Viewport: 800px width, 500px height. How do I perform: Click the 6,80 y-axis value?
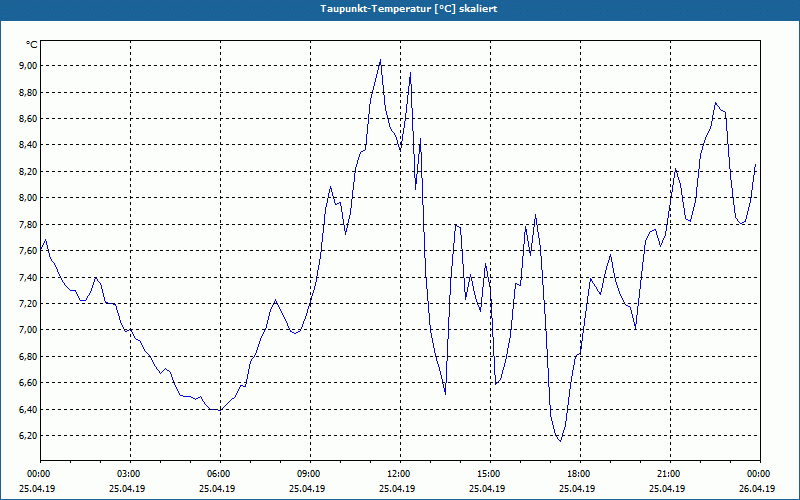29,357
